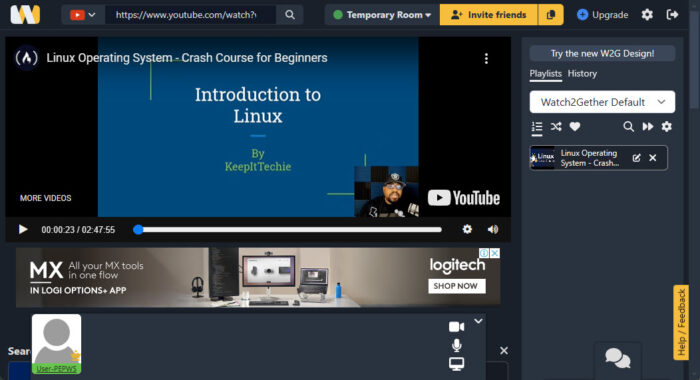Image resolution: width=700 pixels, height=380 pixels.
Task: Open settings gear in top bar
Action: pyautogui.click(x=647, y=15)
